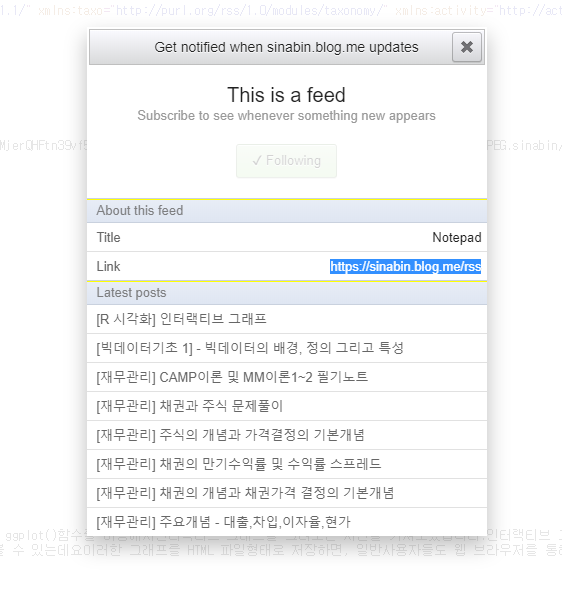This screenshot has height=590, width=562.
Task: Click the This is a feed heading
Action: coord(286,94)
